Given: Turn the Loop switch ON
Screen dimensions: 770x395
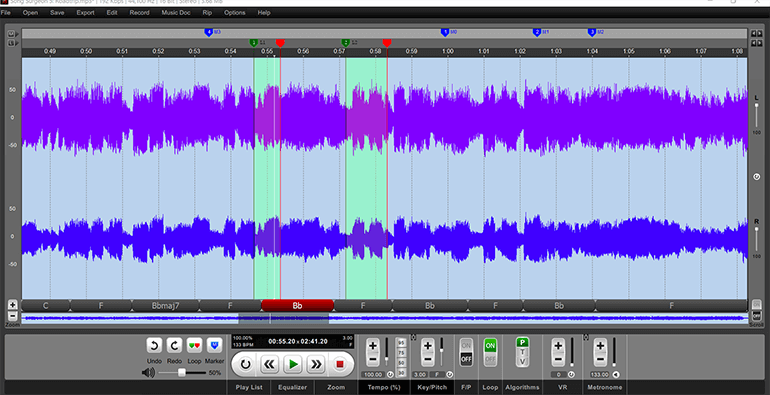Looking at the screenshot, I should 490,345.
